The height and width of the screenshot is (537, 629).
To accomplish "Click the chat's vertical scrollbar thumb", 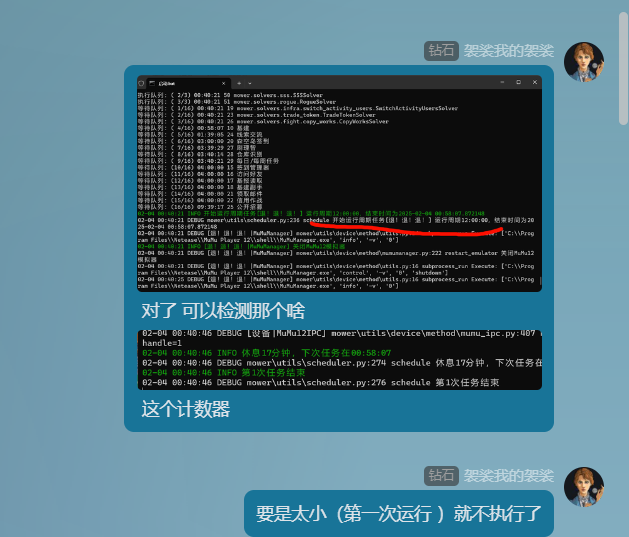I will [x=623, y=68].
